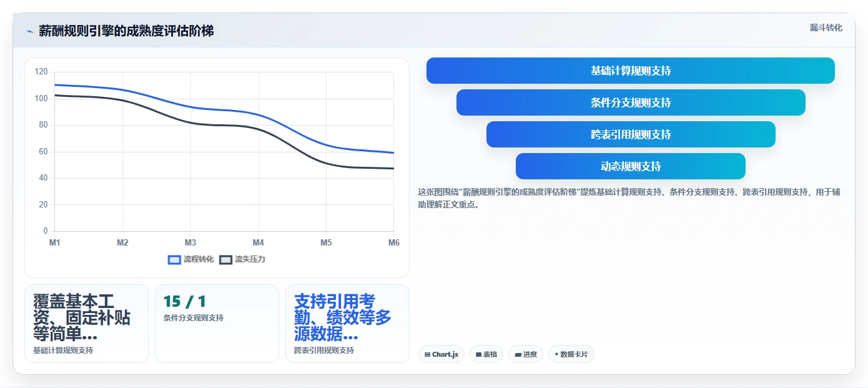Toggle the 流失压力 legend item
This screenshot has height=388, width=868.
pos(242,259)
